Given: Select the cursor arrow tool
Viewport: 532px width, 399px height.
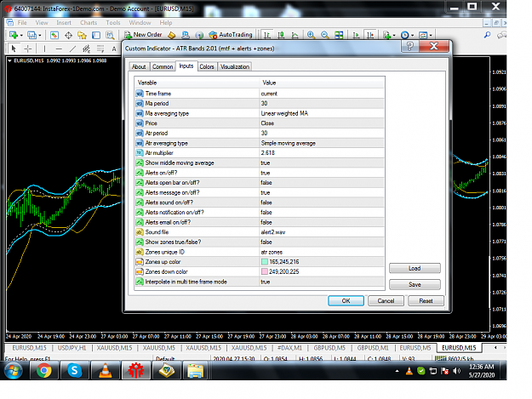Looking at the screenshot, I should 14,48.
